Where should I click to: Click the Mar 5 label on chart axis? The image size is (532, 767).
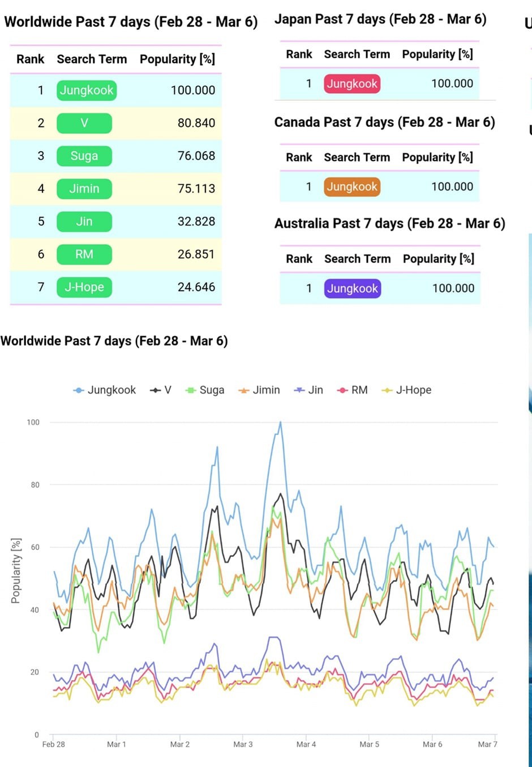[370, 744]
